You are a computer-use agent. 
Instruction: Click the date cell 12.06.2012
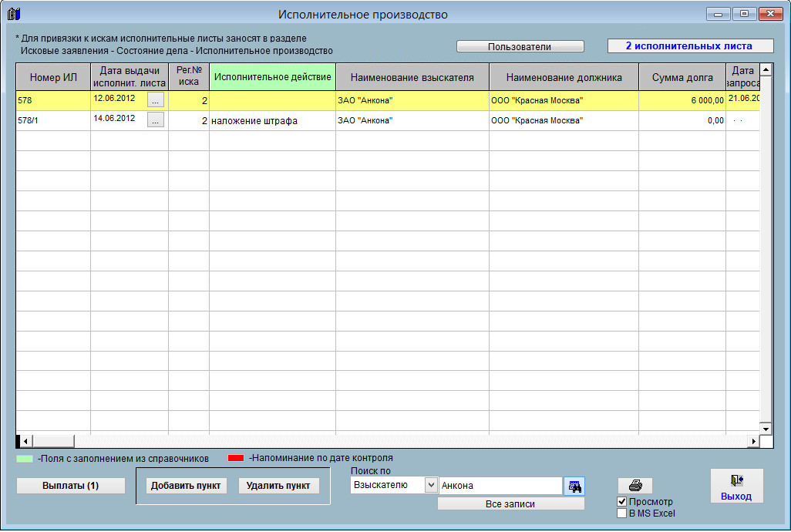(x=119, y=99)
